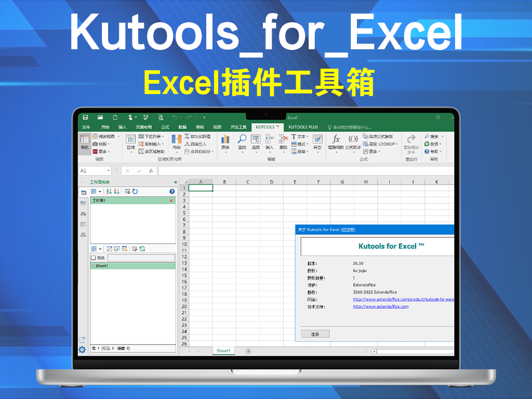Click the Tell me what you want search box

point(350,128)
